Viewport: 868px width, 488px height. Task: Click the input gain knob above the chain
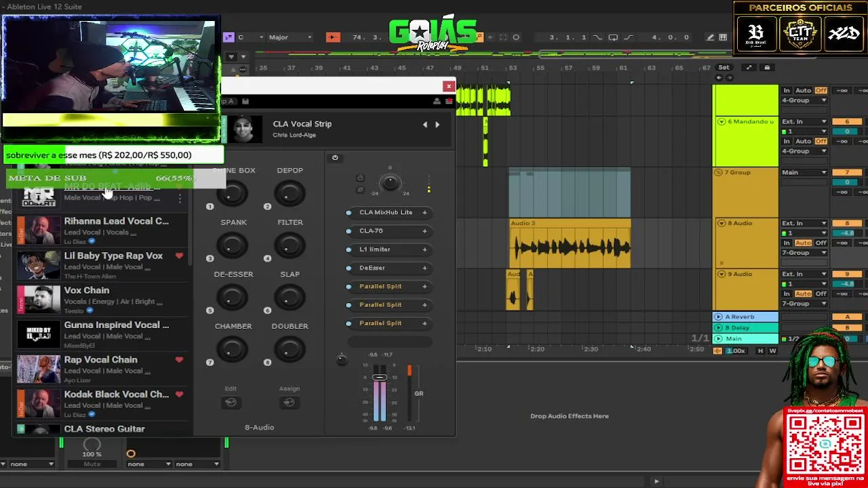coord(390,182)
